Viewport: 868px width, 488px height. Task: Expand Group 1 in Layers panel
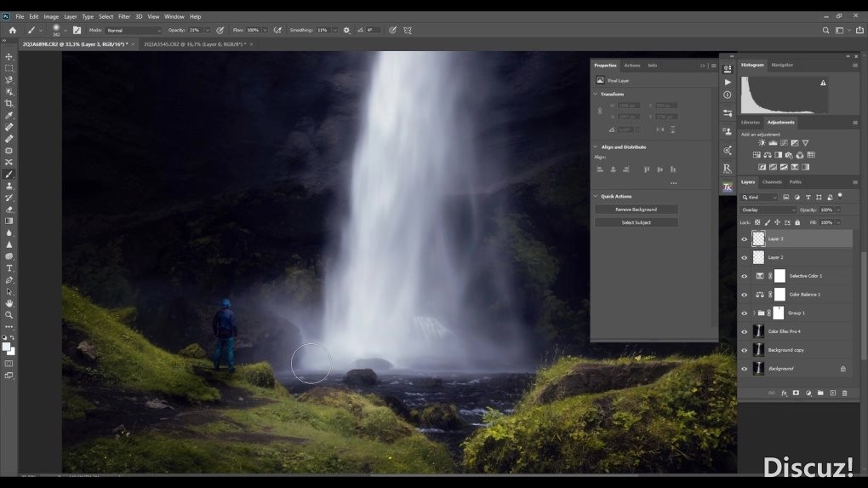click(753, 313)
